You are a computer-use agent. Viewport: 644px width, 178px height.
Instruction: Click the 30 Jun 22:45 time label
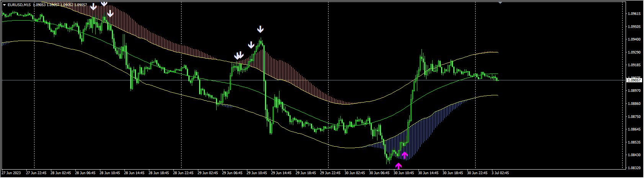tap(477, 173)
